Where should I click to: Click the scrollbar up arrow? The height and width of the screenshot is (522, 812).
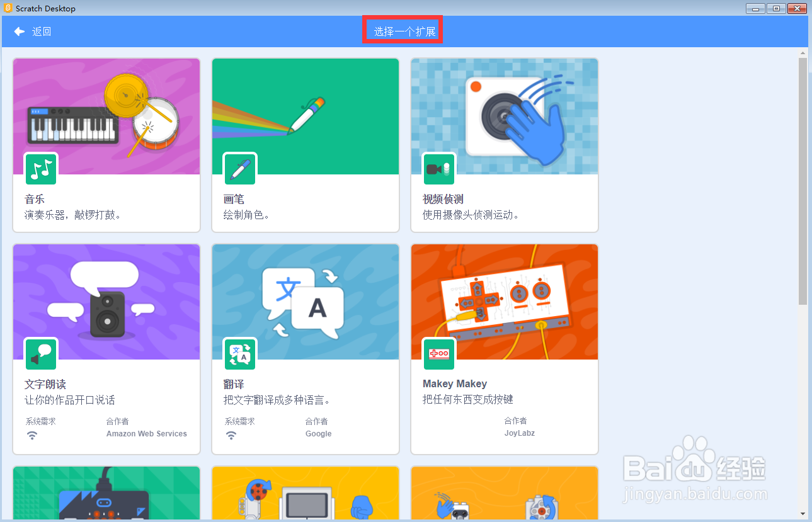[x=803, y=52]
